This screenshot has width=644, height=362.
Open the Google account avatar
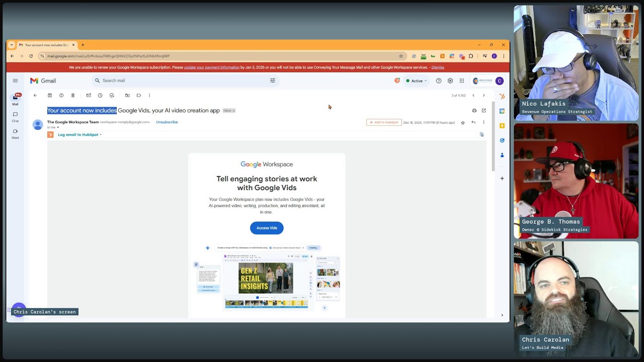pyautogui.click(x=500, y=80)
